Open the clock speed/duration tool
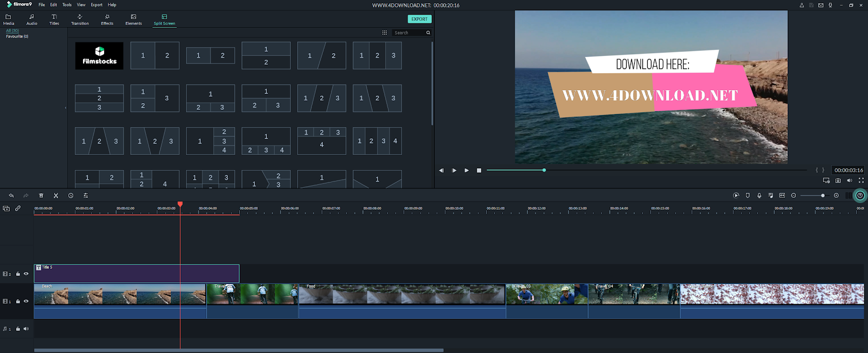Image resolution: width=868 pixels, height=353 pixels. 71,196
